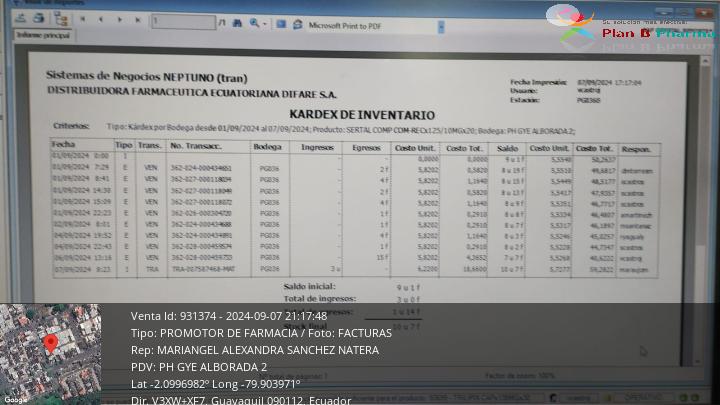Viewport: 720px width, 405px height.
Task: Click the KARDEX DE INVENTARIO title
Action: point(362,115)
